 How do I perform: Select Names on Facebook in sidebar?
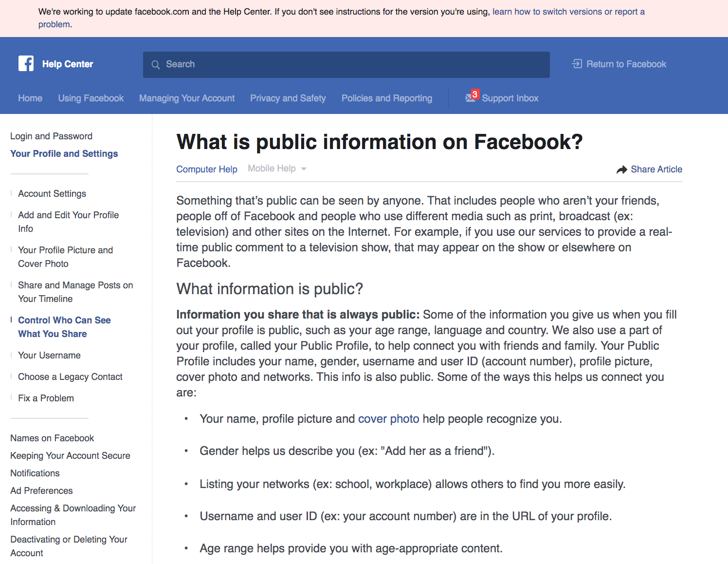52,438
